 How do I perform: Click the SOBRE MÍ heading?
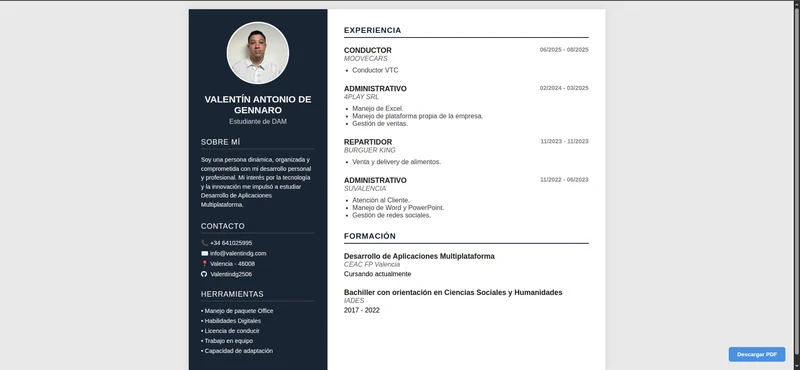point(220,142)
